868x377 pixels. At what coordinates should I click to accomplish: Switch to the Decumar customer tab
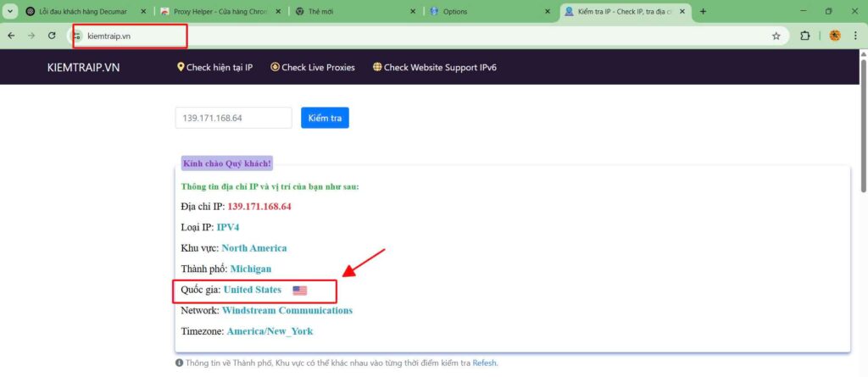click(85, 11)
